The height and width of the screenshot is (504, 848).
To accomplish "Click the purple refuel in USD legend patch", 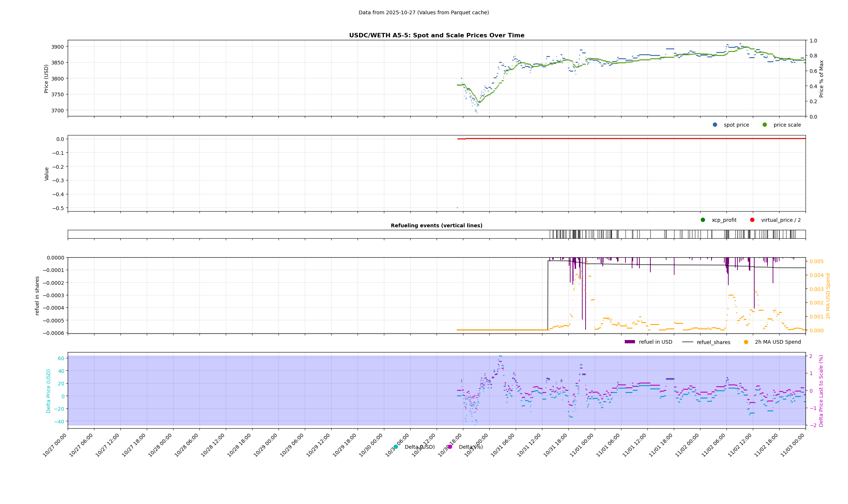I will pyautogui.click(x=630, y=342).
